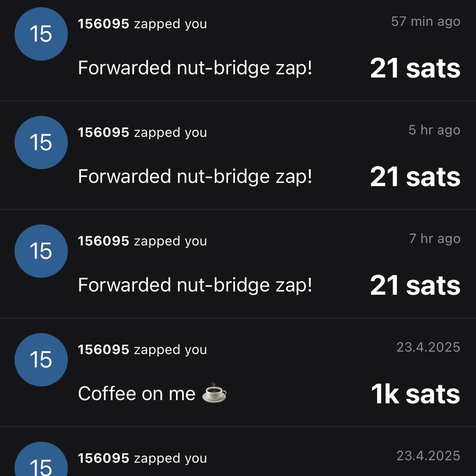Open 156095 profile from the 7 hr ago zap
The height and width of the screenshot is (476, 476).
pyautogui.click(x=103, y=241)
